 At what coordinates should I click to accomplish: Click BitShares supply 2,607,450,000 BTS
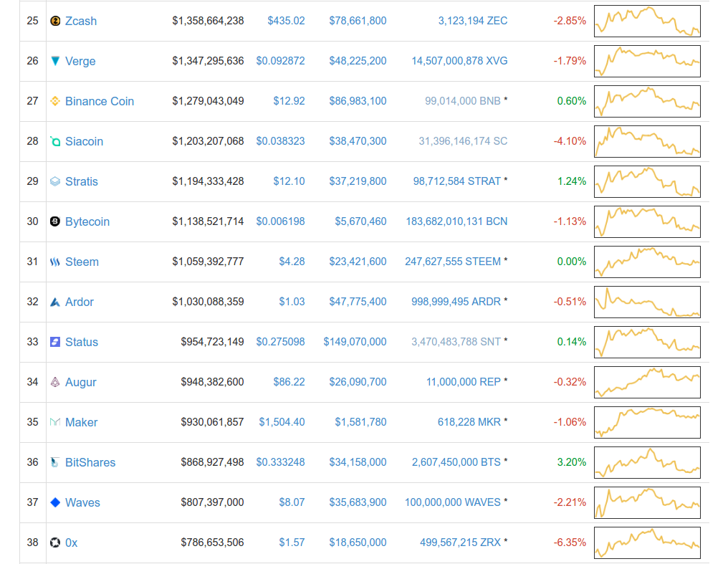456,462
